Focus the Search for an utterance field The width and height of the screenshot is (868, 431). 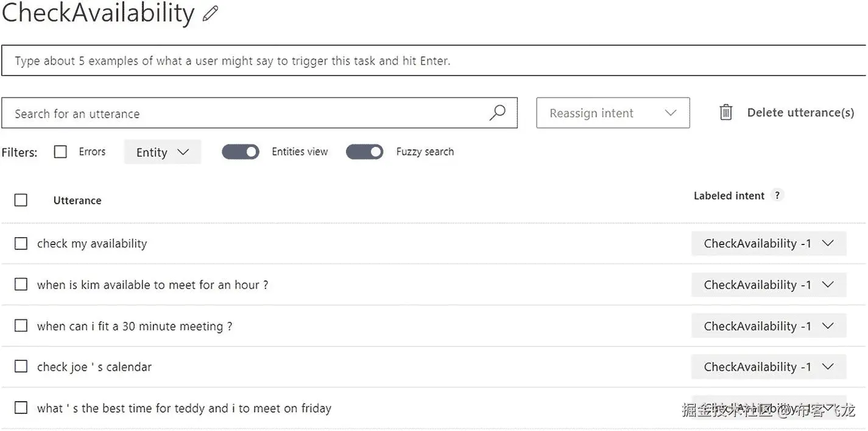click(x=244, y=113)
